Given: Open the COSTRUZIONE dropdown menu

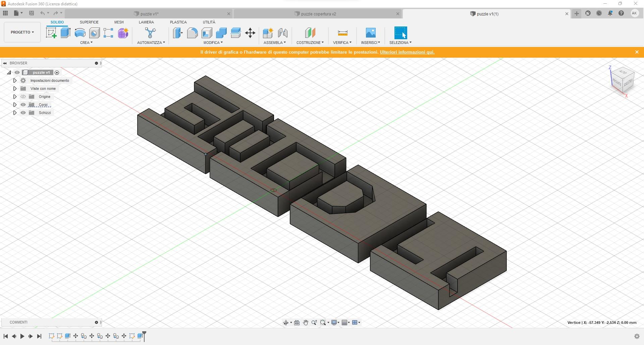Looking at the screenshot, I should [x=310, y=43].
